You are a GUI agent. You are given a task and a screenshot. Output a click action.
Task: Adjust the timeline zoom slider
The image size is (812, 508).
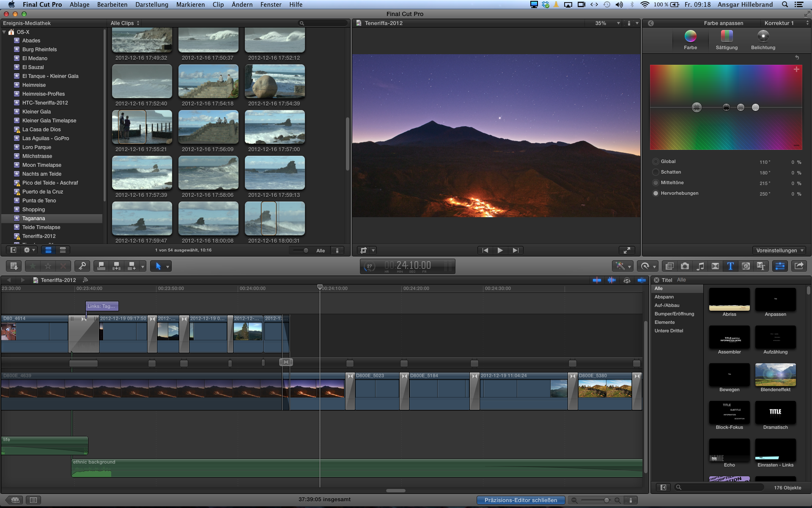tap(606, 500)
